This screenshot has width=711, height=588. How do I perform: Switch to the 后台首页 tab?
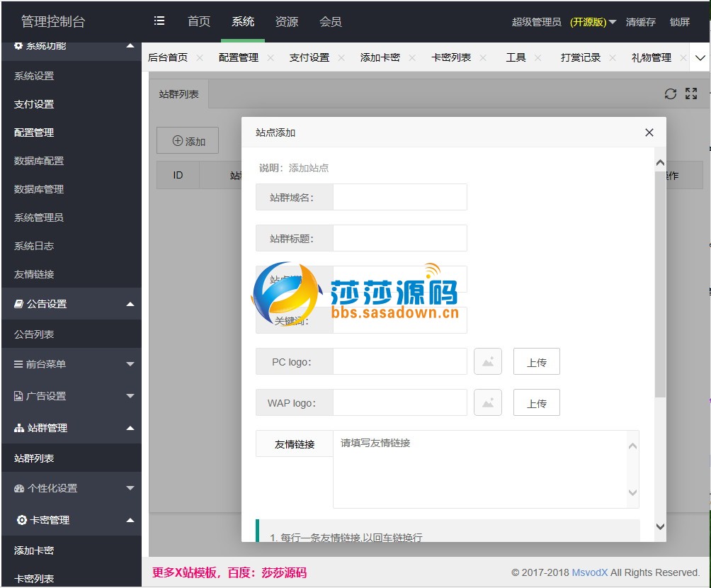pyautogui.click(x=168, y=57)
